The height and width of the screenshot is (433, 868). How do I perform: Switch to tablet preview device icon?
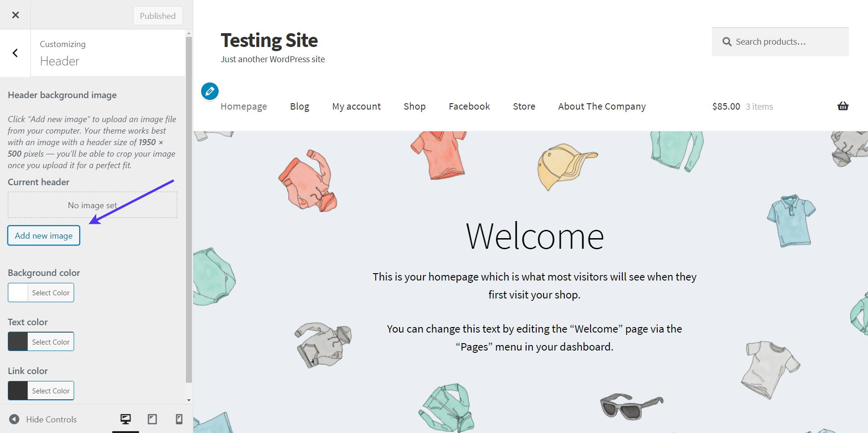[x=152, y=419]
